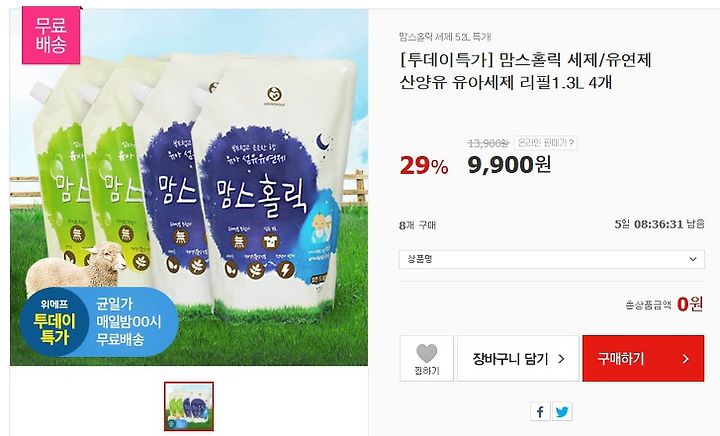Share the product via the Facebook icon

tap(540, 411)
